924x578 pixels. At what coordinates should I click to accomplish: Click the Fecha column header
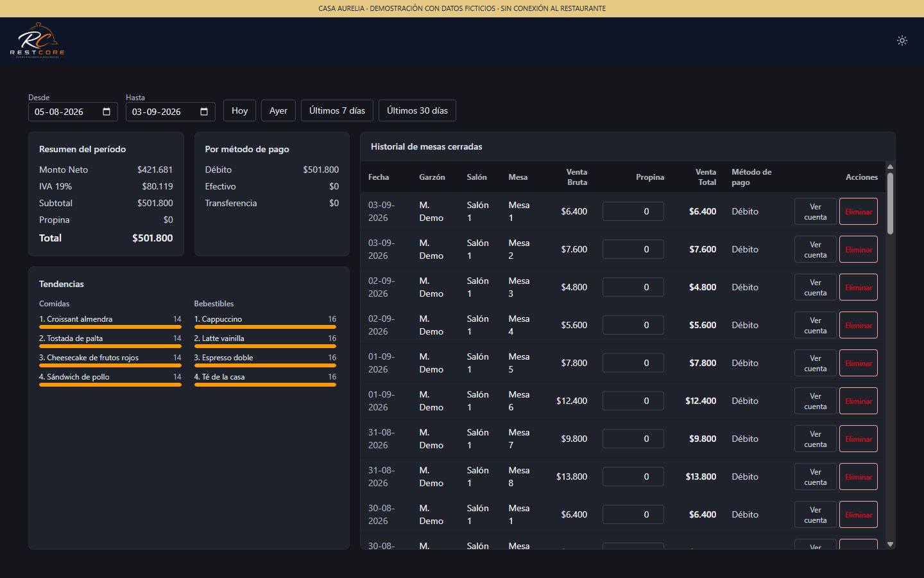(x=379, y=177)
